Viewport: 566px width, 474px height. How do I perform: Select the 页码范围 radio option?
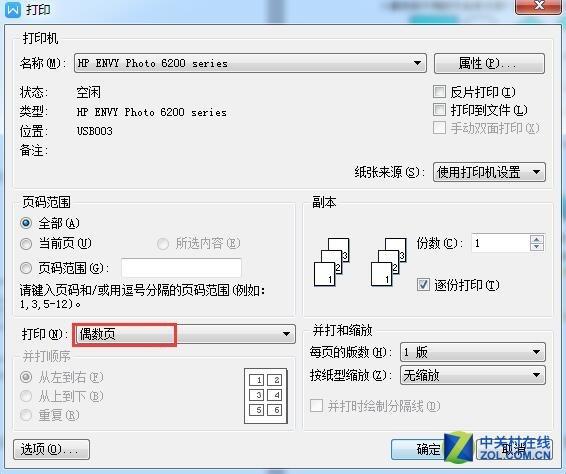[26, 268]
